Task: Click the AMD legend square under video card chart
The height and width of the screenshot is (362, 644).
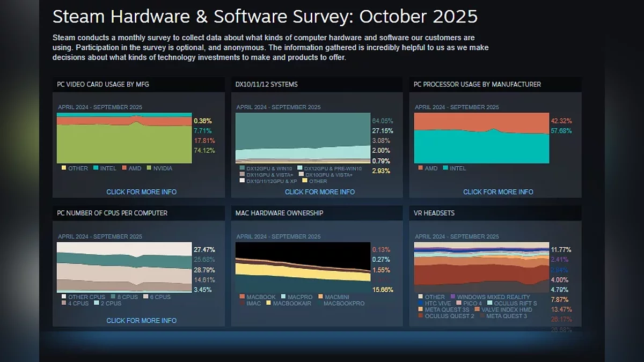Action: coord(124,168)
